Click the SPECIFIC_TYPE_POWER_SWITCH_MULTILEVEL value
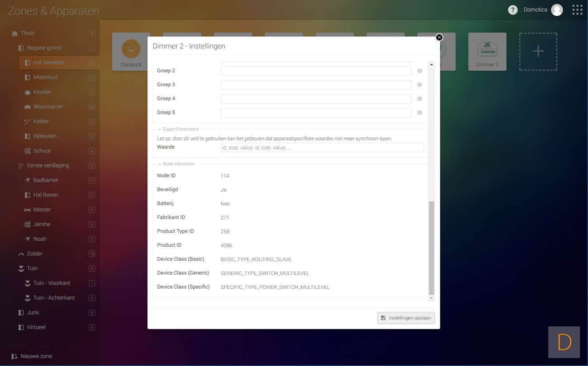Screen dimensions: 588x366 click(x=275, y=287)
